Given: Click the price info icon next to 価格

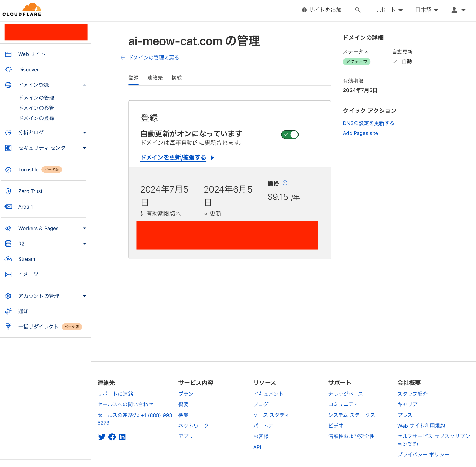Looking at the screenshot, I should (285, 183).
